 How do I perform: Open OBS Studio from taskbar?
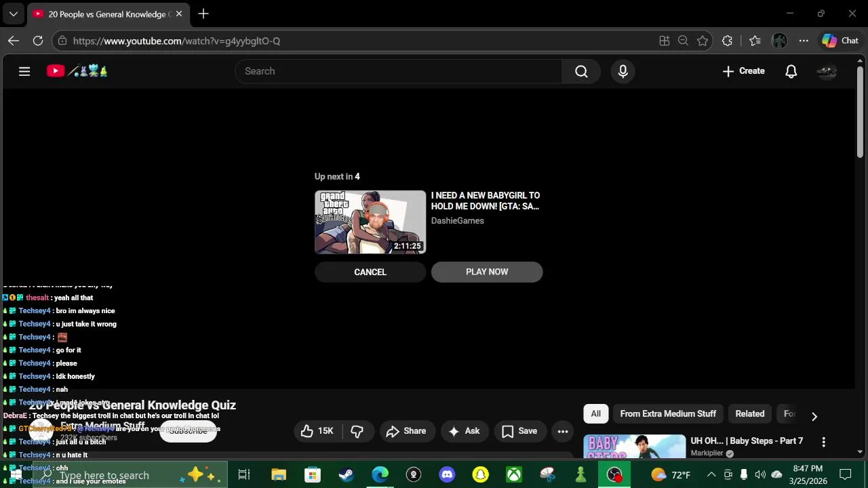tap(614, 474)
